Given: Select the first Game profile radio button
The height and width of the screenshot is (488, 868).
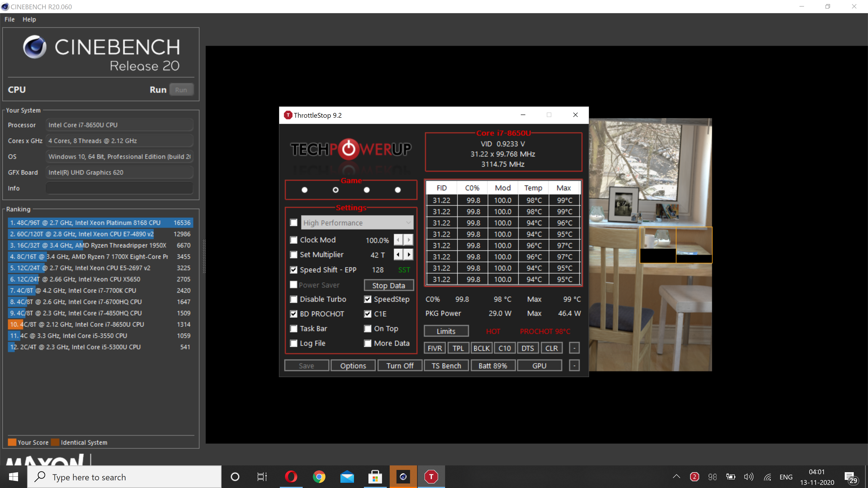Looking at the screenshot, I should (x=304, y=190).
